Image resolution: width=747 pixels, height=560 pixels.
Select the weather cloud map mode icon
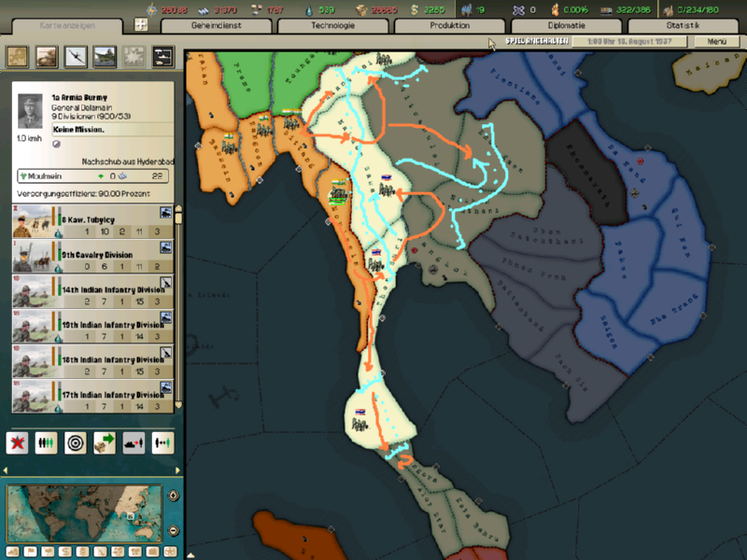click(48, 552)
